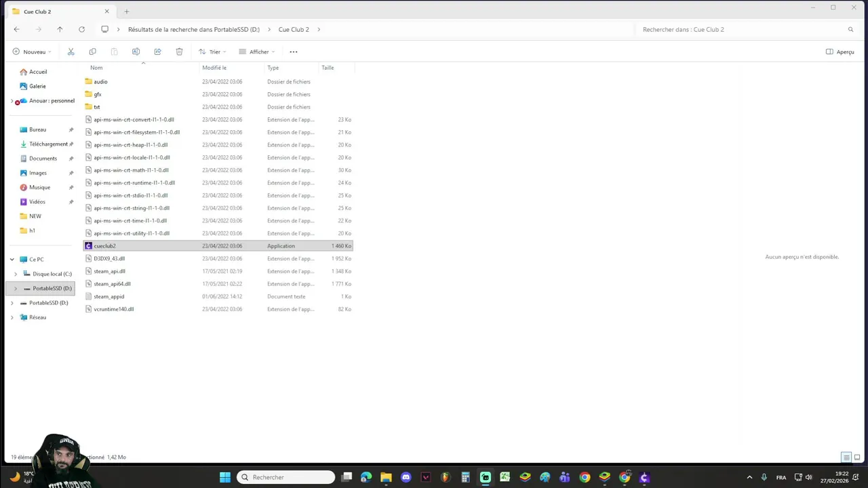Image resolution: width=868 pixels, height=488 pixels.
Task: Open a new tab with the plus button
Action: tap(126, 11)
